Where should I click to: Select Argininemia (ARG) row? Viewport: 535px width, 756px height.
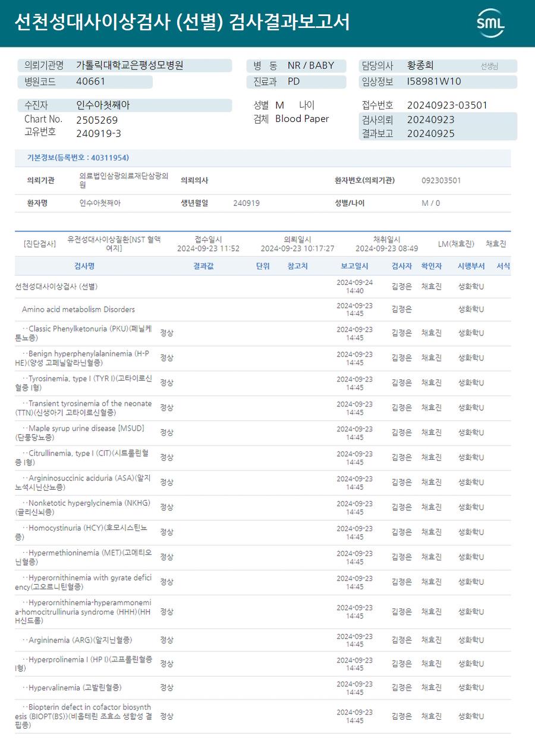(x=263, y=640)
